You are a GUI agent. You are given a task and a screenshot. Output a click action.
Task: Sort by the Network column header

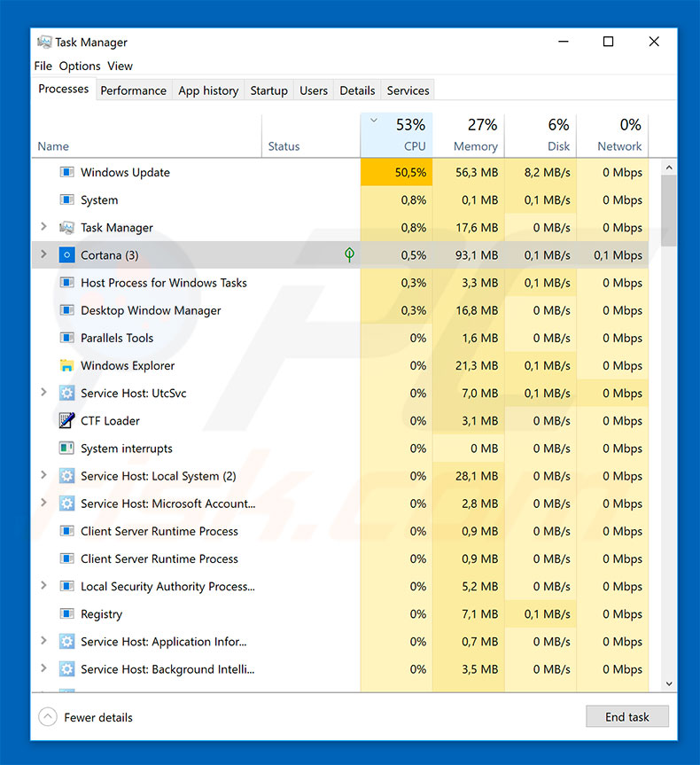pos(612,135)
